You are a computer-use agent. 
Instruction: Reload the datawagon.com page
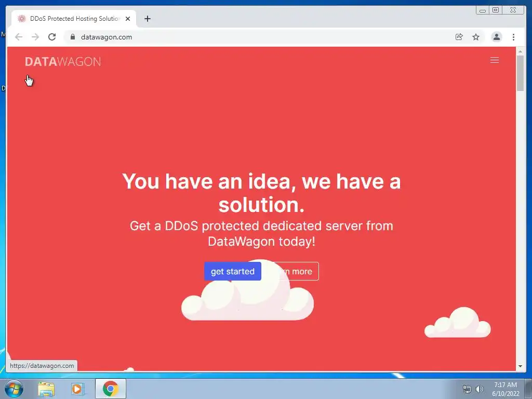tap(52, 37)
